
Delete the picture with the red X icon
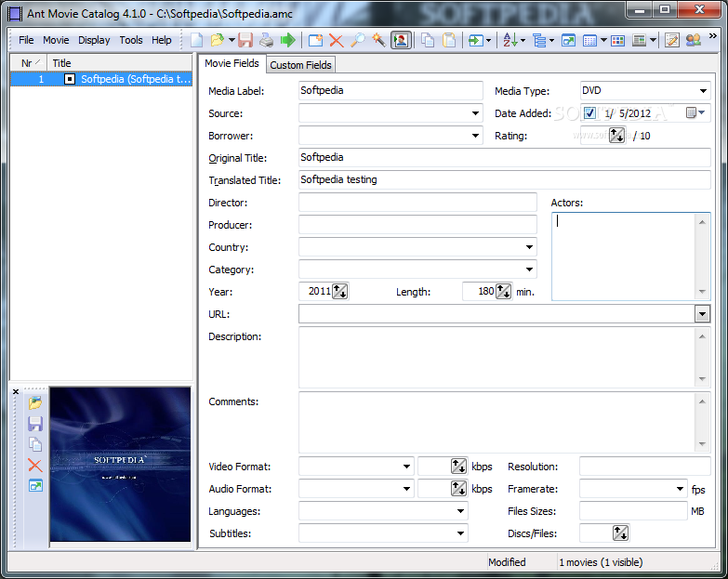[35, 466]
